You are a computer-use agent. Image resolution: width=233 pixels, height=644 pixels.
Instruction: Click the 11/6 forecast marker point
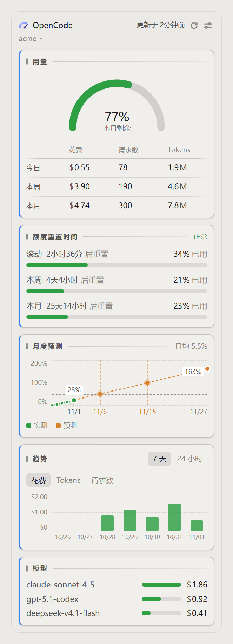pos(100,394)
